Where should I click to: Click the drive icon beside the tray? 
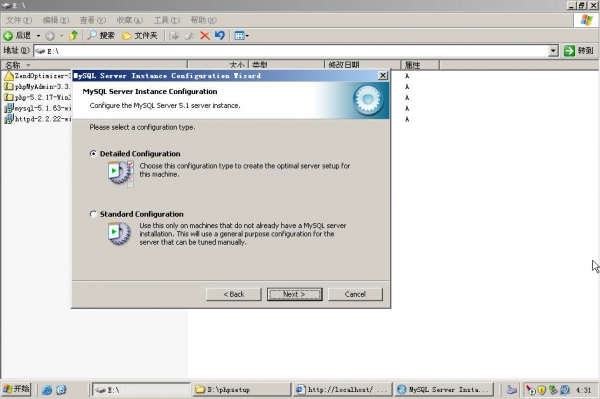[511, 390]
